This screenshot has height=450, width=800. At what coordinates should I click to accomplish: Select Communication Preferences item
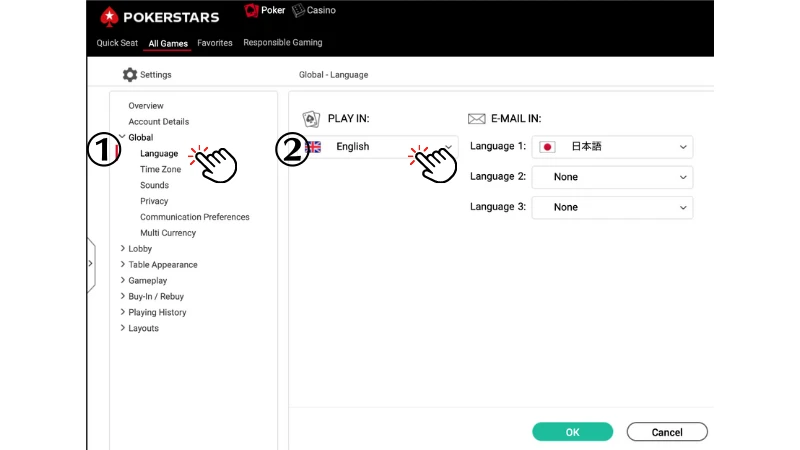tap(195, 217)
